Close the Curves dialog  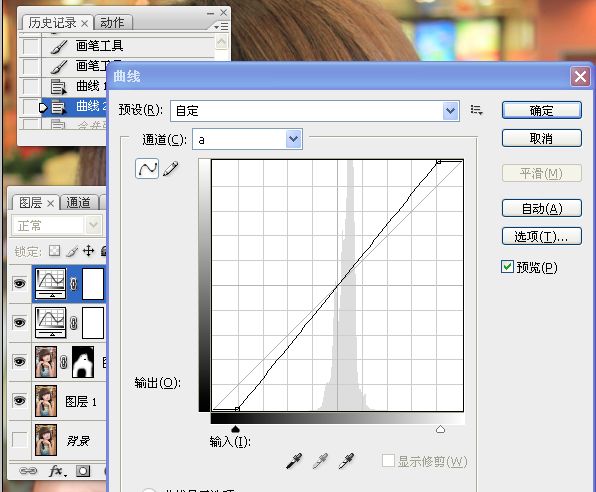coord(580,76)
